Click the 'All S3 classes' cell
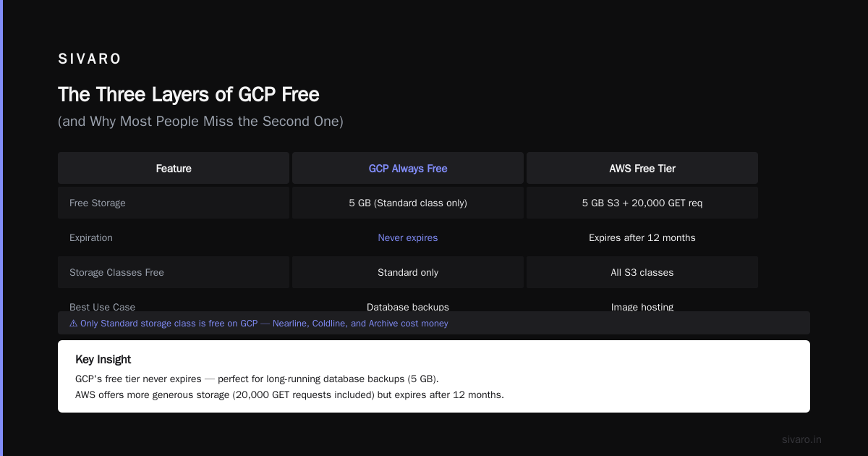This screenshot has width=868, height=456. coord(642,272)
